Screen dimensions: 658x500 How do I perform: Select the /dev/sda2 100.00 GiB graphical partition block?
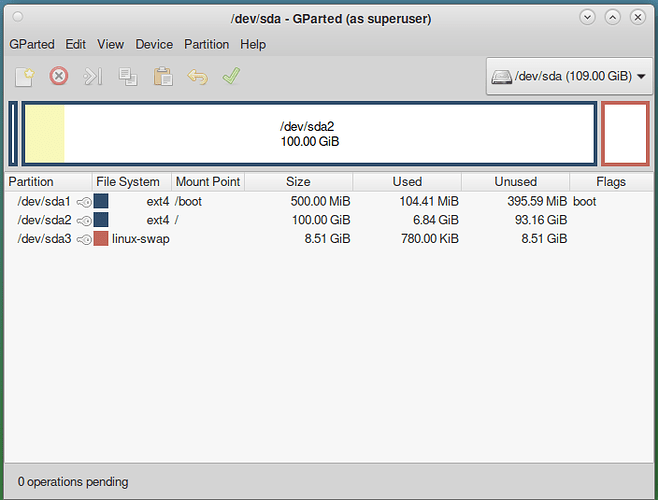[x=309, y=134]
